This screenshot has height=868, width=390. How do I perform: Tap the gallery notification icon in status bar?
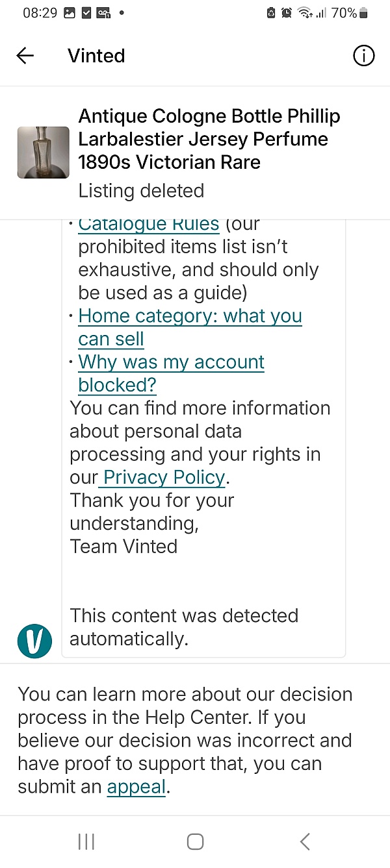[x=70, y=13]
